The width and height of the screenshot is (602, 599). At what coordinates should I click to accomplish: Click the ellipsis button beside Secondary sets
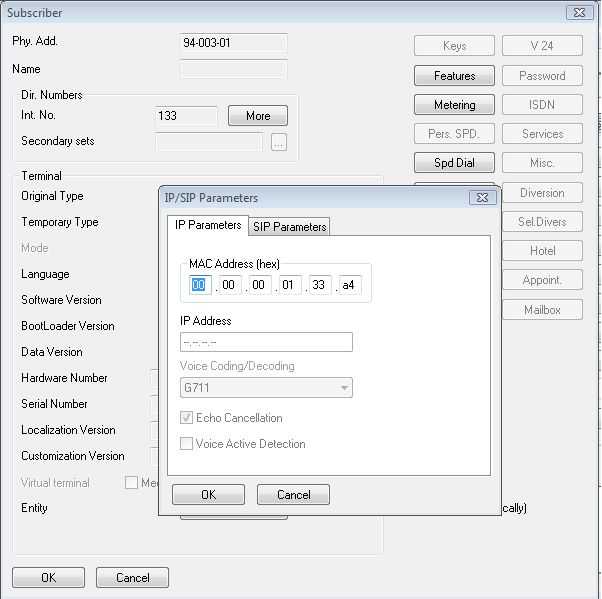[x=278, y=142]
